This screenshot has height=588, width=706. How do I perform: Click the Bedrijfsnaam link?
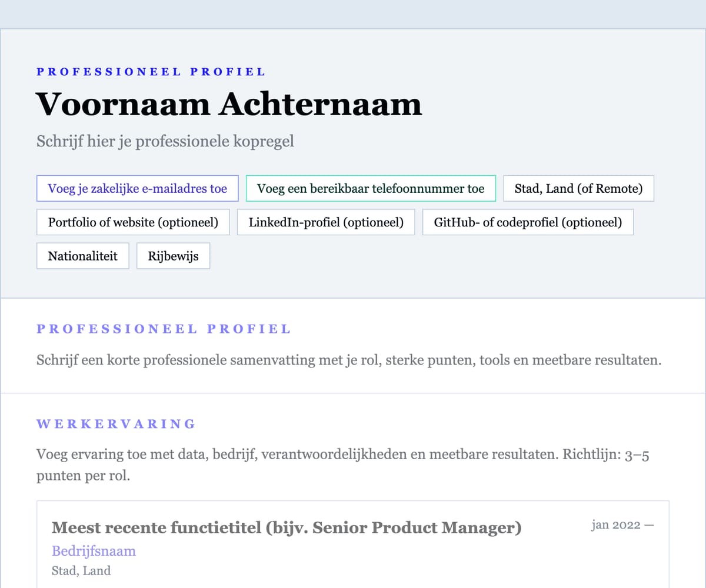(94, 551)
